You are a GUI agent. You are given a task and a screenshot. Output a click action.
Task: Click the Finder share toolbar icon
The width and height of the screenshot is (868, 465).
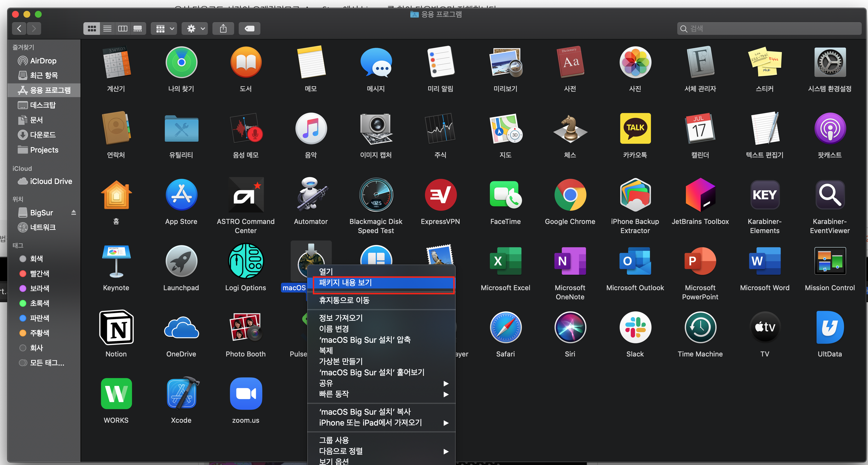click(x=223, y=29)
